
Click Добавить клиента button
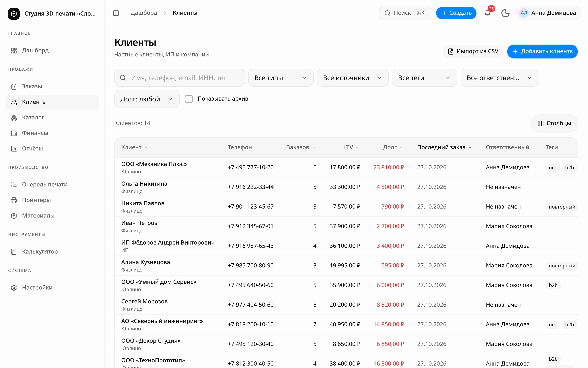[542, 51]
